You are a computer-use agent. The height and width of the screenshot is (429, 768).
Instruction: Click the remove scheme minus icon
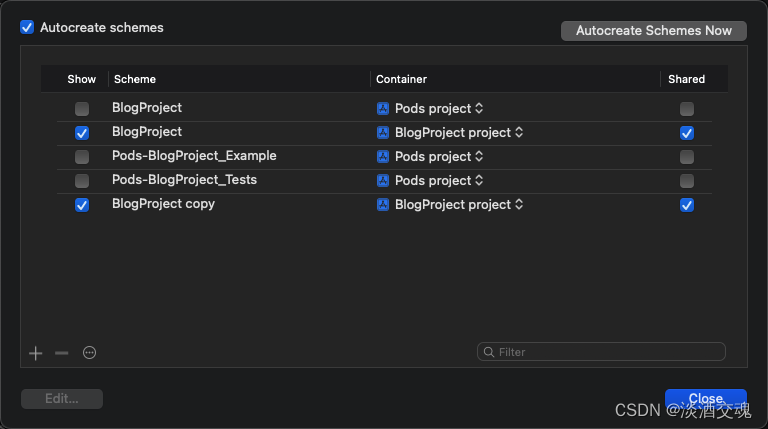tap(62, 352)
